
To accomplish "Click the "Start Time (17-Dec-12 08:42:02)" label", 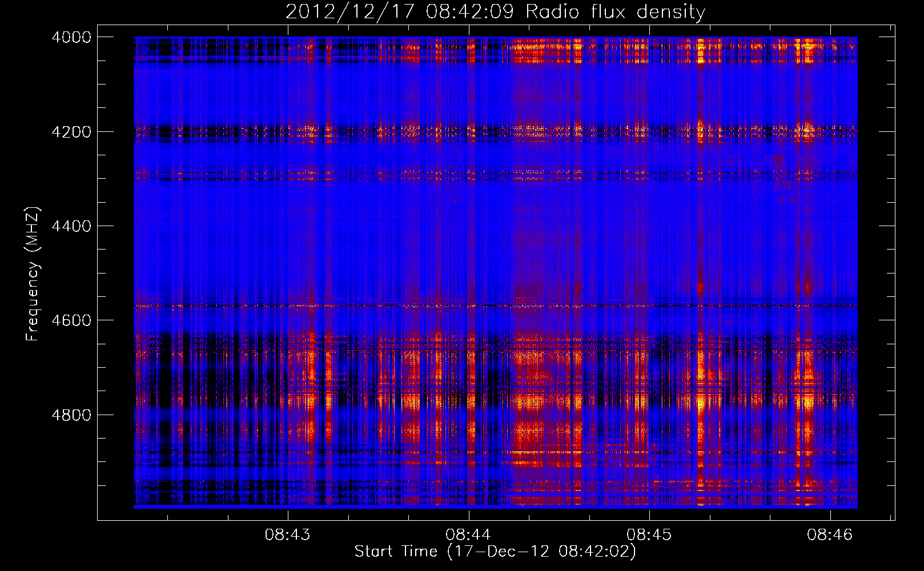I will point(495,552).
